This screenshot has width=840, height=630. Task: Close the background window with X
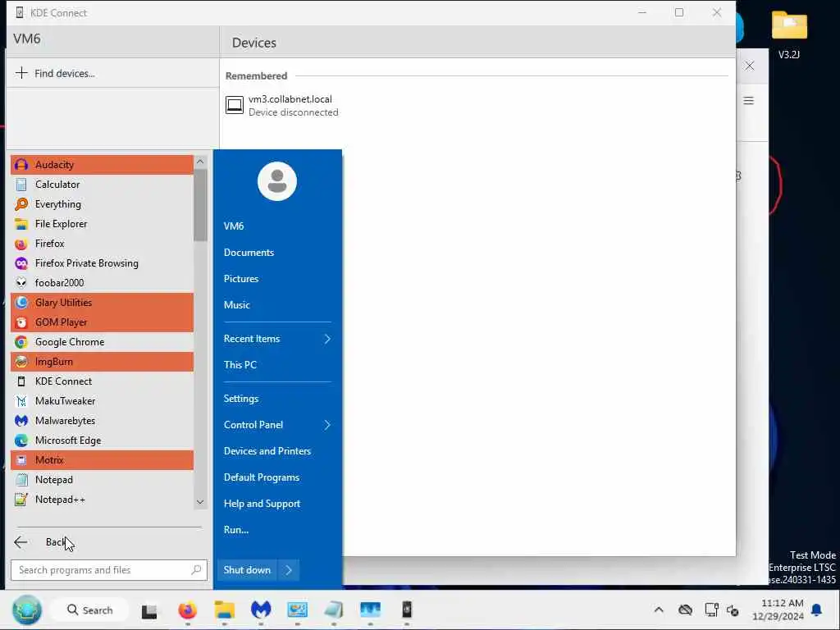750,66
